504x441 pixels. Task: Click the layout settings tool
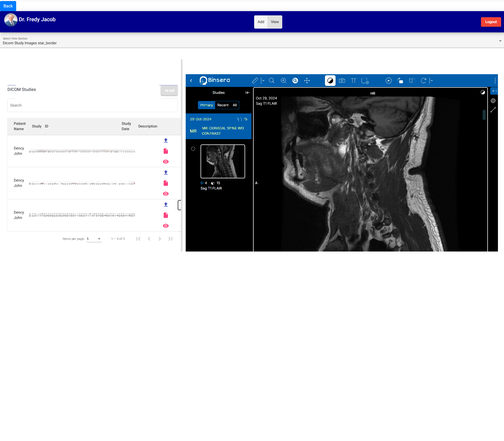pos(365,81)
